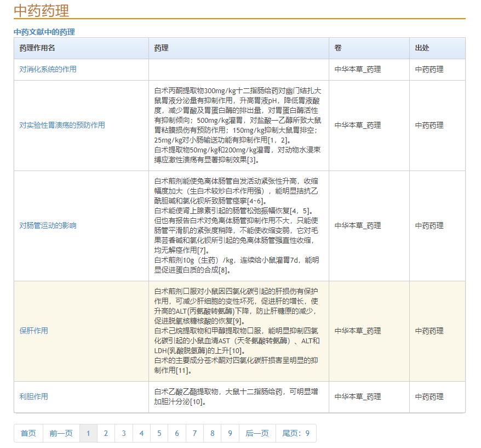Select the 利胆作用 link
This screenshot has width=481, height=448.
34,396
